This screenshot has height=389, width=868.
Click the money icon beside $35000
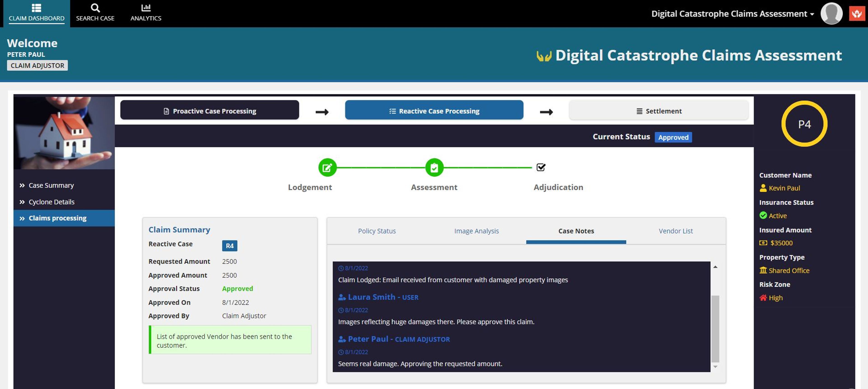(x=763, y=243)
